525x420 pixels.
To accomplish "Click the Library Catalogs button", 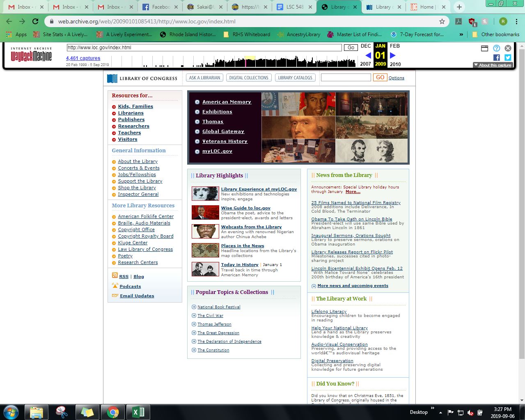I will [x=295, y=78].
